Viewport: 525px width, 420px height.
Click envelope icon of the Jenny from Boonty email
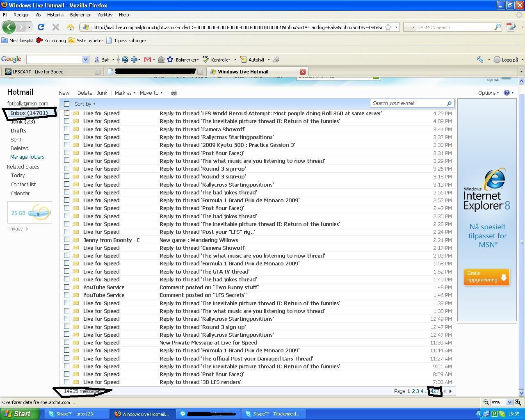tap(76, 240)
